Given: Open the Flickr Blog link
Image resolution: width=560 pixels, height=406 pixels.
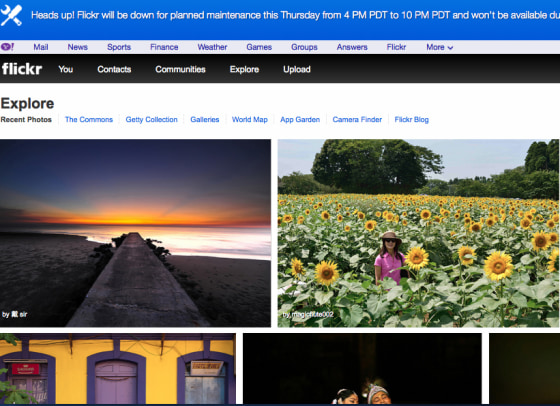Looking at the screenshot, I should (x=411, y=120).
